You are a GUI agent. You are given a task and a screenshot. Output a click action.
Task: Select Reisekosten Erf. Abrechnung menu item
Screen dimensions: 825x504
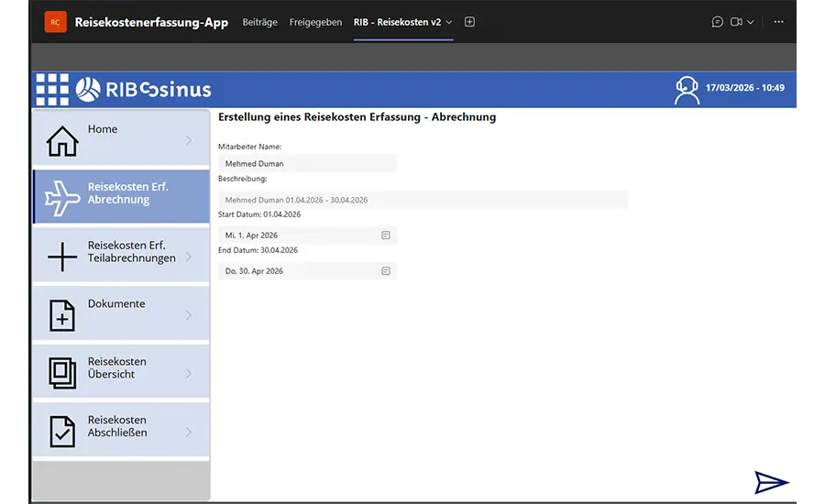[121, 196]
